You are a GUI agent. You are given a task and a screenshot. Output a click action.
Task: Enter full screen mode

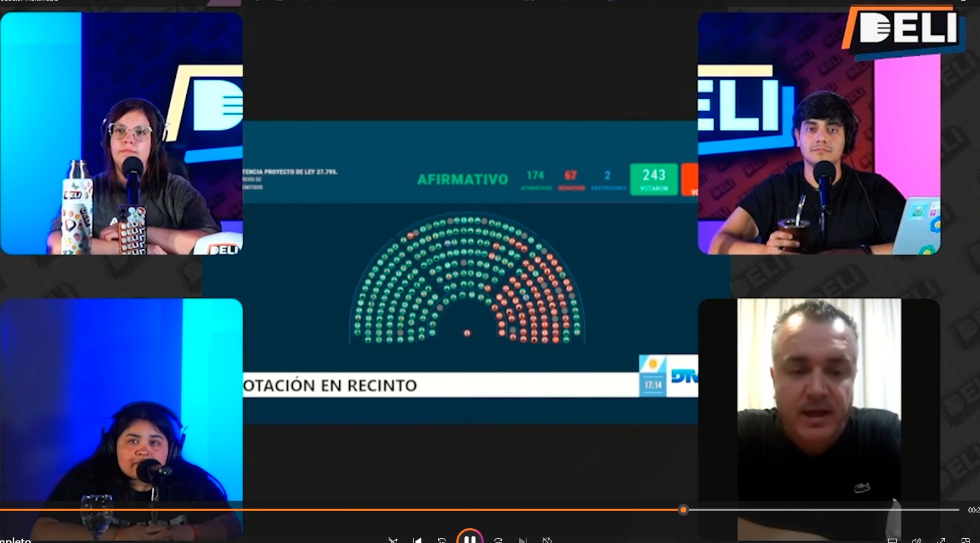pos(941,541)
